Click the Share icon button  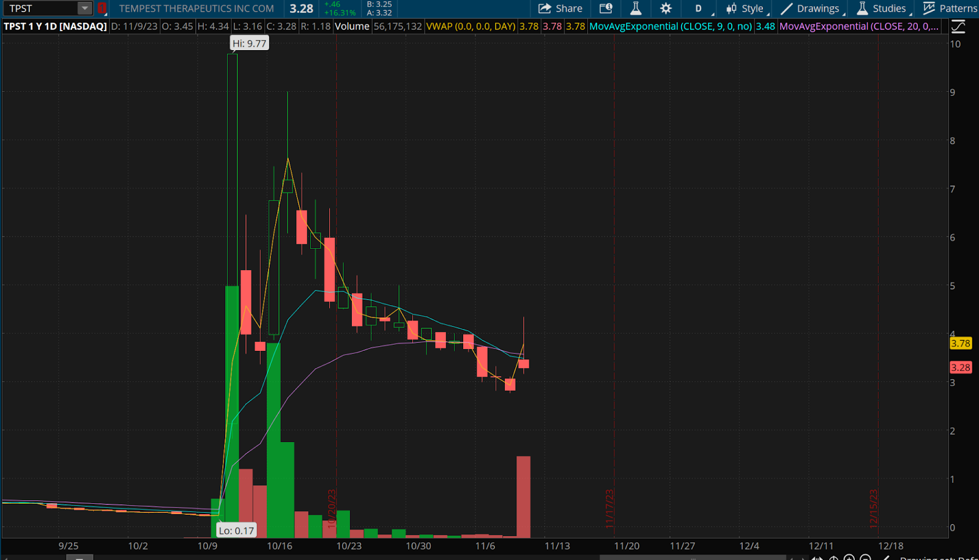pyautogui.click(x=560, y=9)
